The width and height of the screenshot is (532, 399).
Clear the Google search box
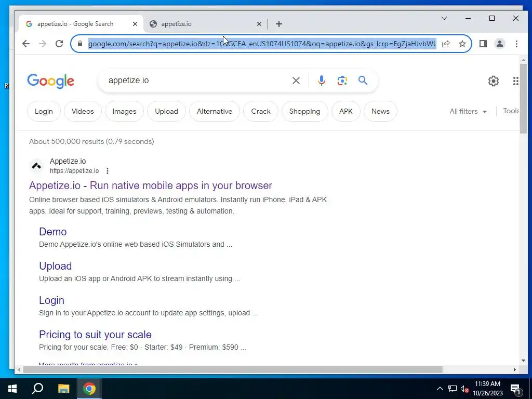[296, 81]
